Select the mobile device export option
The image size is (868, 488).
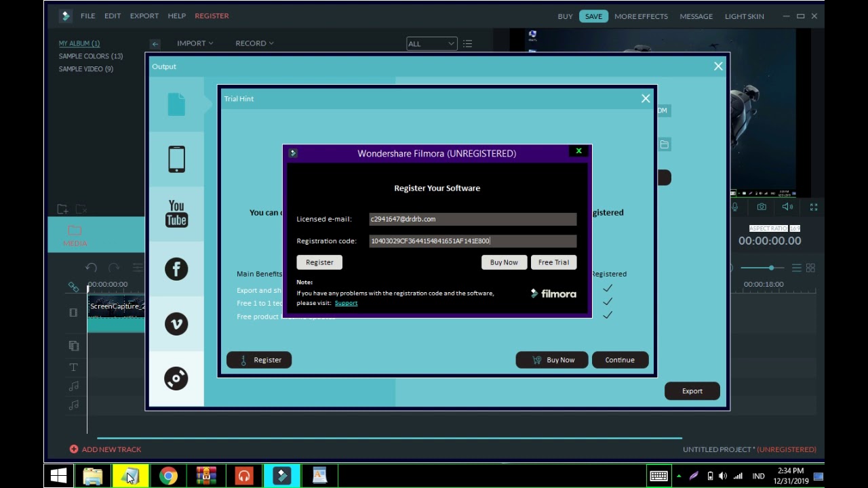[x=176, y=159]
